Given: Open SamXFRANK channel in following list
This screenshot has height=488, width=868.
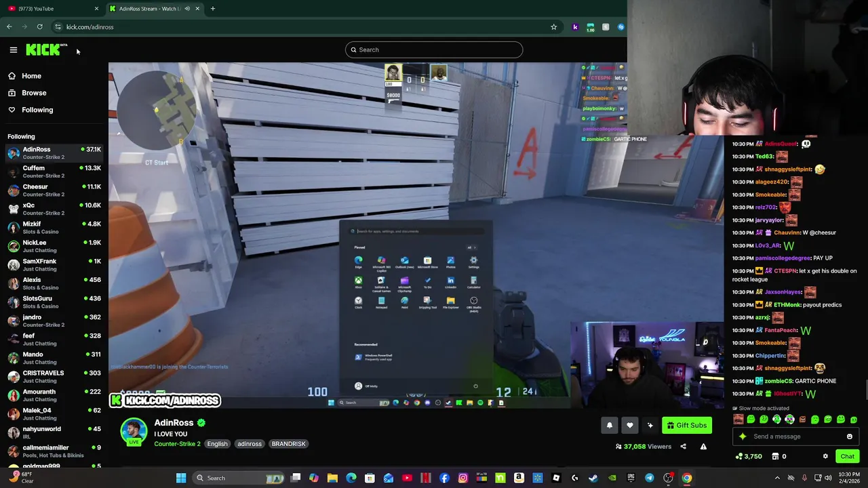Looking at the screenshot, I should (x=54, y=265).
